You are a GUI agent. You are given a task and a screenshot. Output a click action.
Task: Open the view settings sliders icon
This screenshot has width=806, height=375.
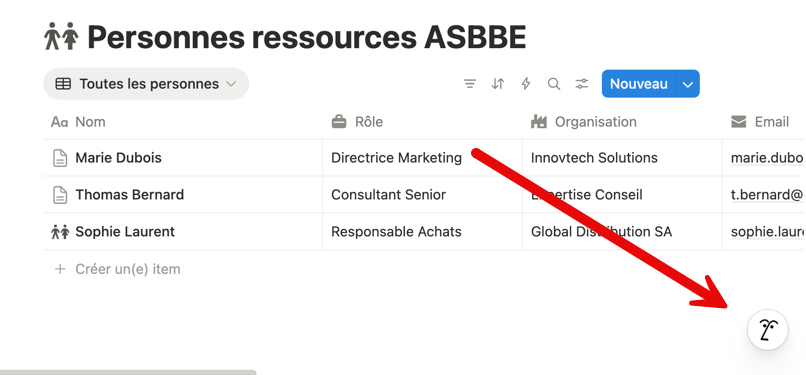581,84
